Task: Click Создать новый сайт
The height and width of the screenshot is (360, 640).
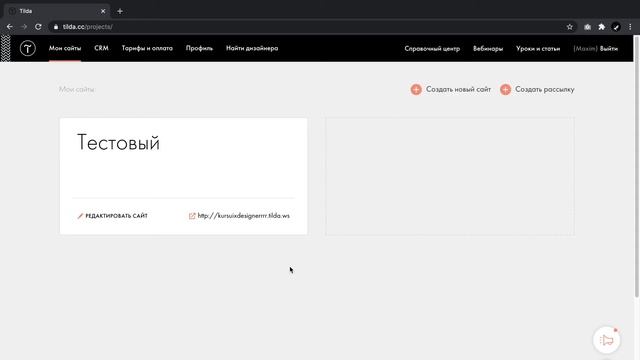Action: [458, 89]
